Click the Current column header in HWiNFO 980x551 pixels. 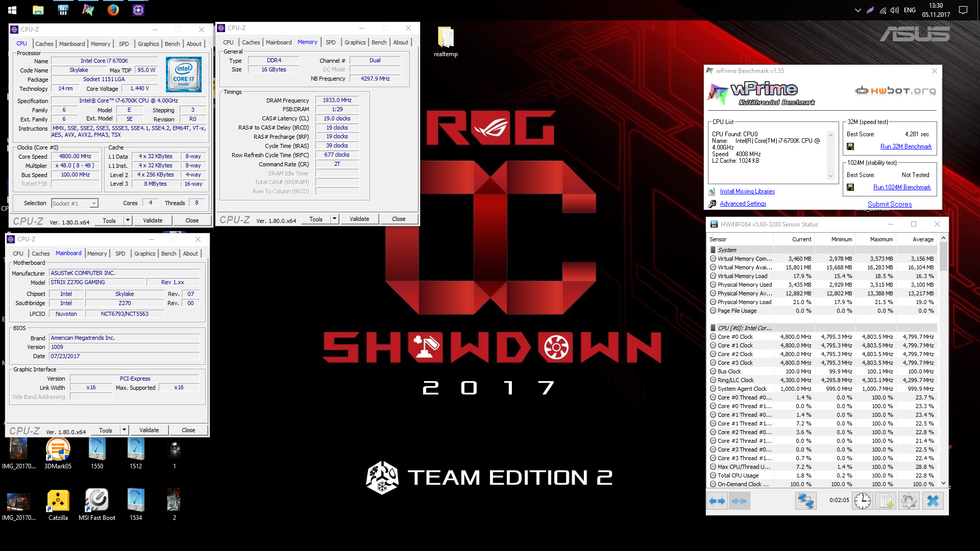point(794,239)
